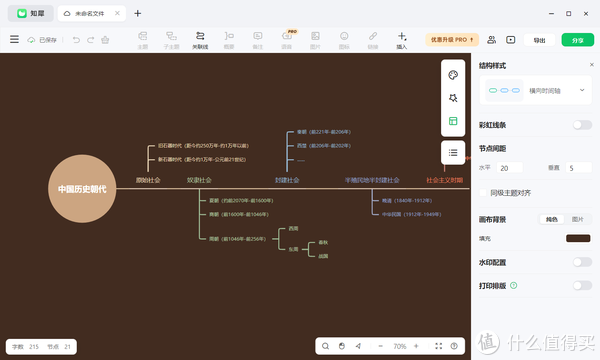The image size is (600, 360).
Task: Add a topic with 主题 tool
Action: coord(143,40)
